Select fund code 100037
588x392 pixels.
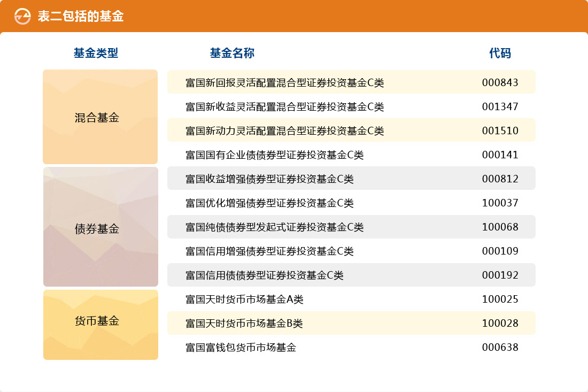click(500, 203)
